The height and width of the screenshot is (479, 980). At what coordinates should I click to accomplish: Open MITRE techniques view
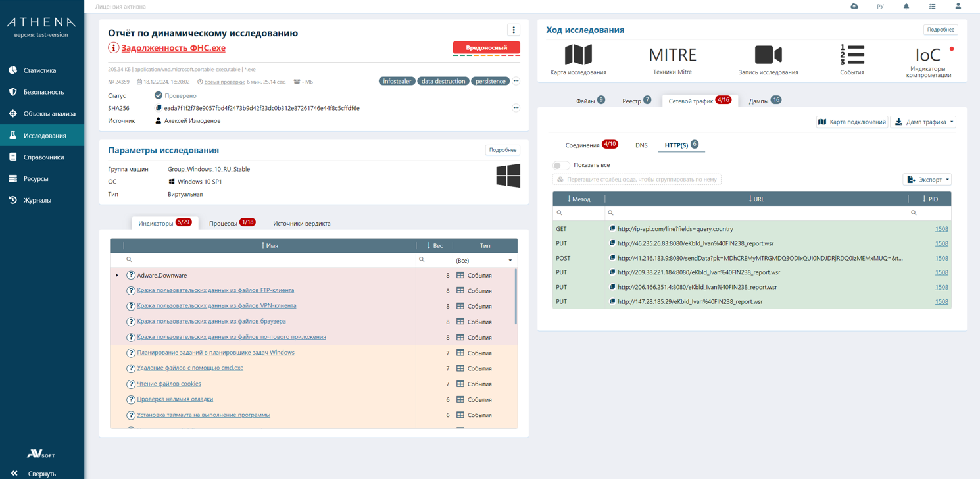672,55
